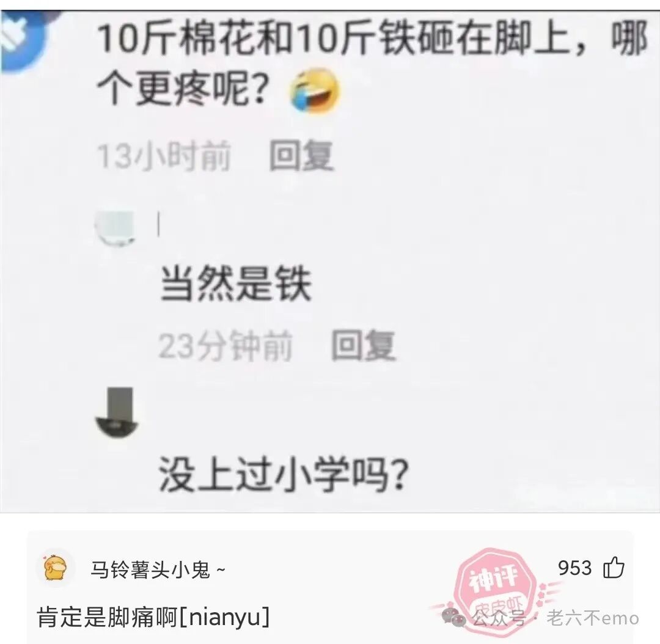Click the 953 like count
Viewport: 660px width, 644px height.
574,568
